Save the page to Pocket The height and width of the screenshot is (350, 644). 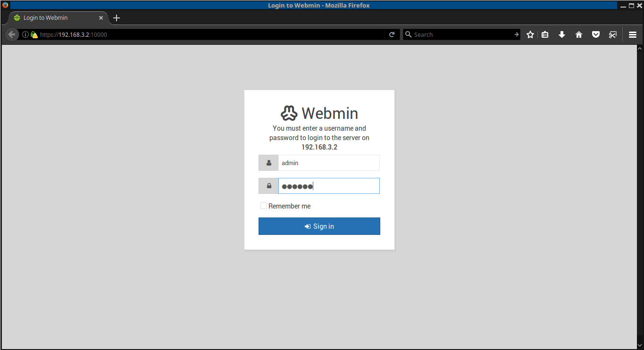click(x=596, y=34)
